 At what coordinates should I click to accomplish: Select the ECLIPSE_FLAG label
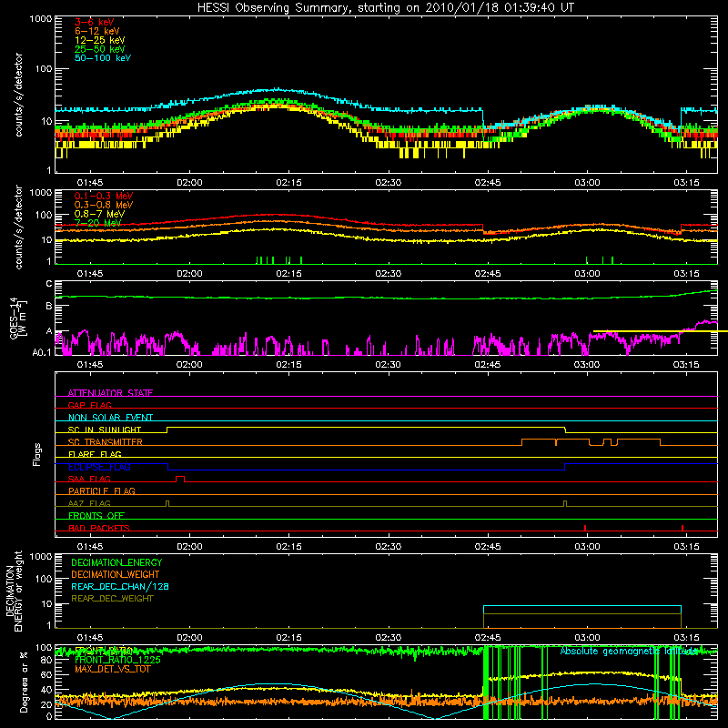[99, 467]
